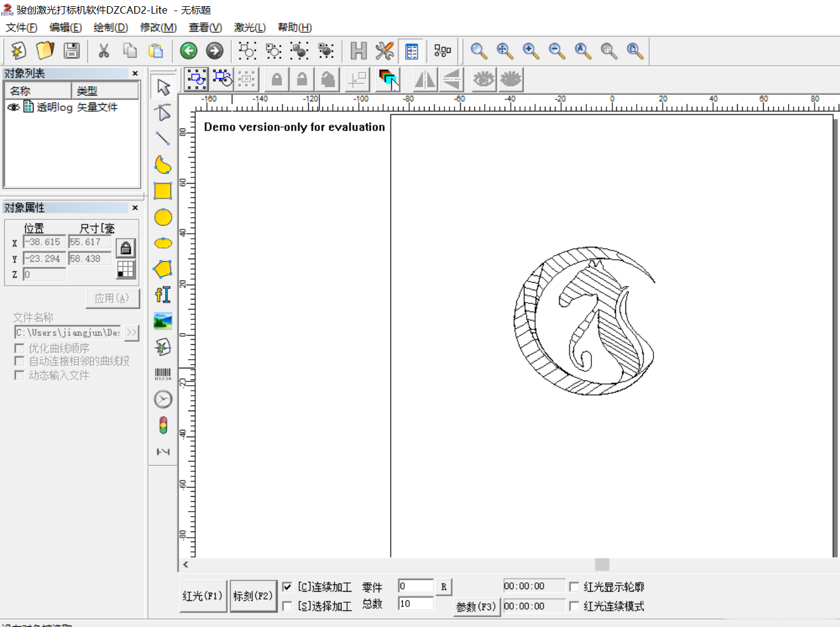Open the 文件(F) menu
Screen dimensions: 840x627
coord(22,27)
